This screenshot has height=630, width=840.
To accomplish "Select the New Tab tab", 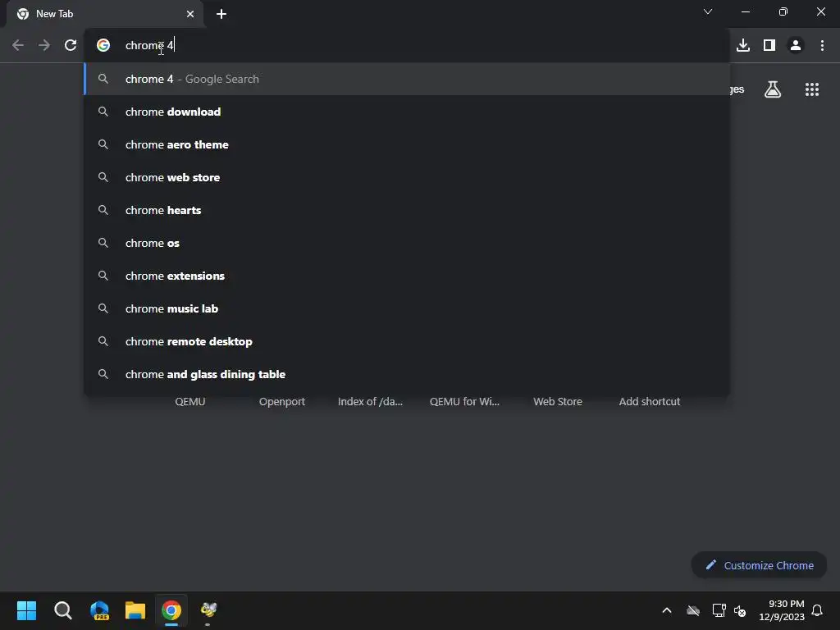I will 105,14.
